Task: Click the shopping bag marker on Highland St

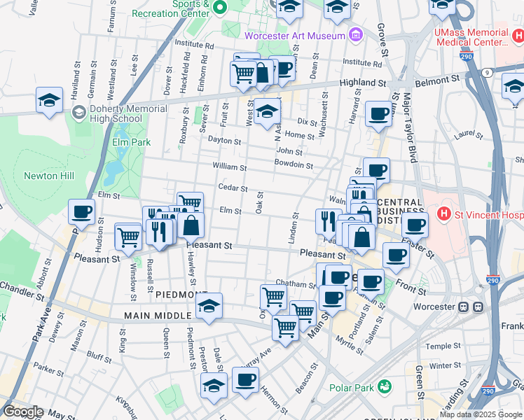Action: coord(262,73)
